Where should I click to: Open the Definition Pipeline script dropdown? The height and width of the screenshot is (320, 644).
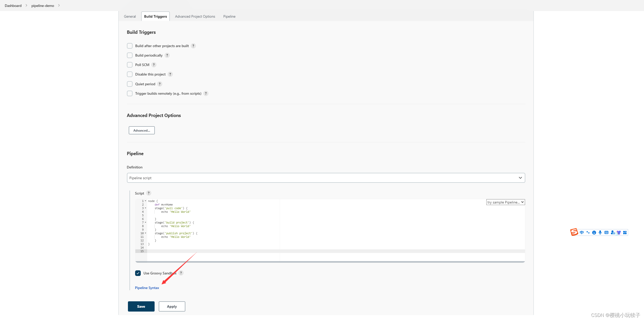(x=326, y=178)
